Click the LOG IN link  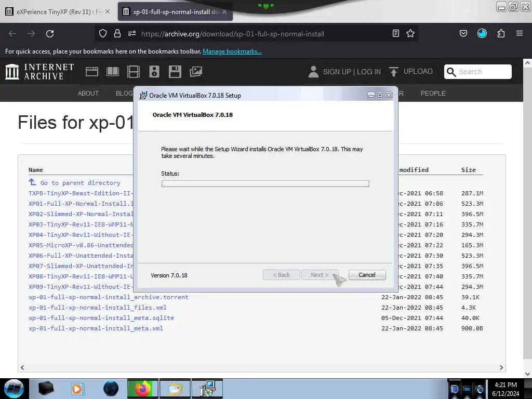tap(369, 72)
